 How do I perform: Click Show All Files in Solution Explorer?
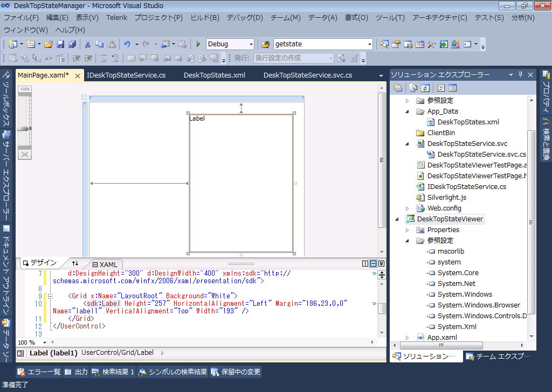click(x=413, y=88)
